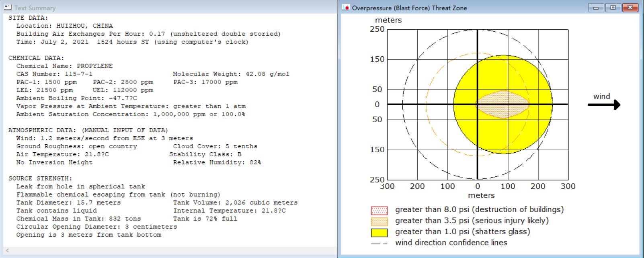Click the orange 3.5 psi zone in chart
This screenshot has width=644, height=258.
[x=502, y=105]
